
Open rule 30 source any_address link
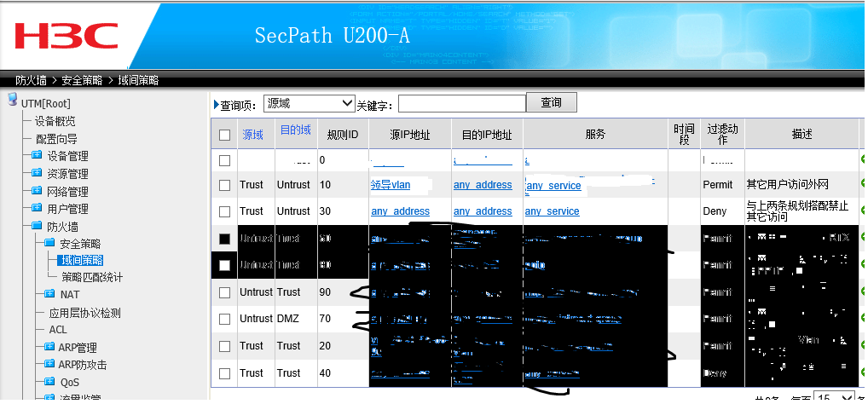pos(400,211)
